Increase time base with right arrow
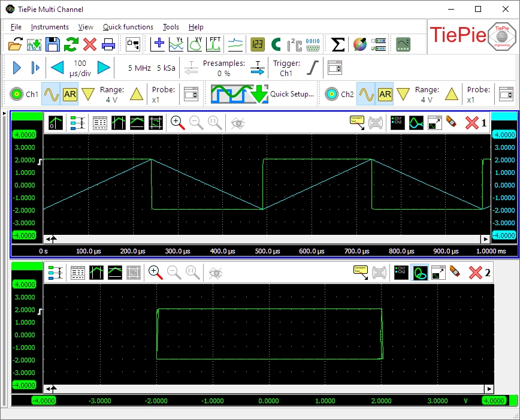Screen dimensions: 520x420 (104, 68)
